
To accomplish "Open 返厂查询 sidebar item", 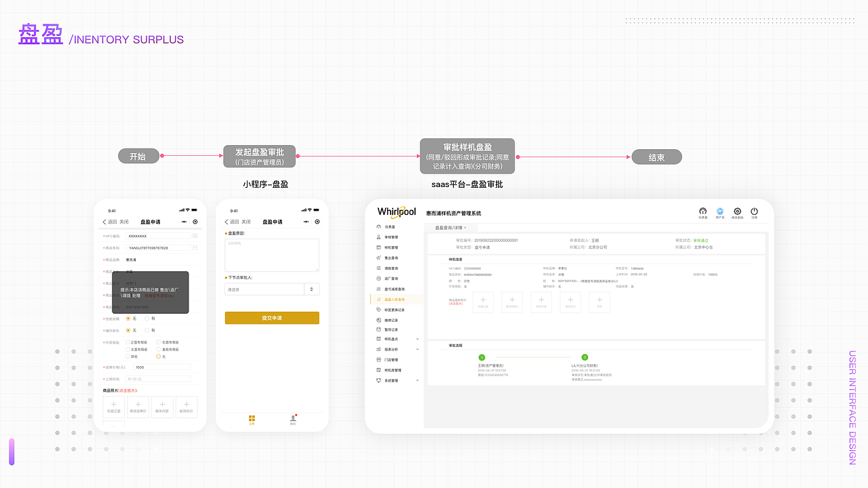I will [x=387, y=279].
